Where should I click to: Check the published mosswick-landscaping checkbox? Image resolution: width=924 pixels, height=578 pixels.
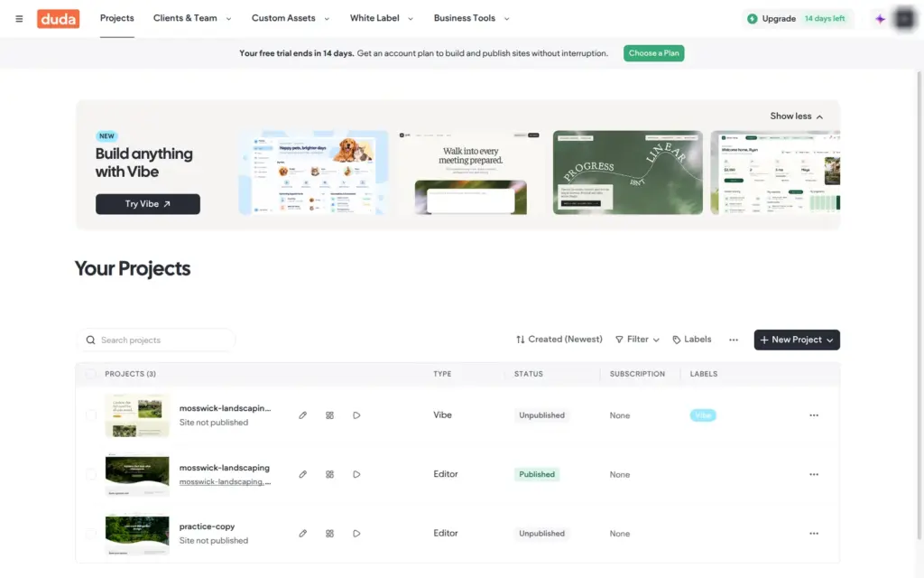tap(90, 474)
